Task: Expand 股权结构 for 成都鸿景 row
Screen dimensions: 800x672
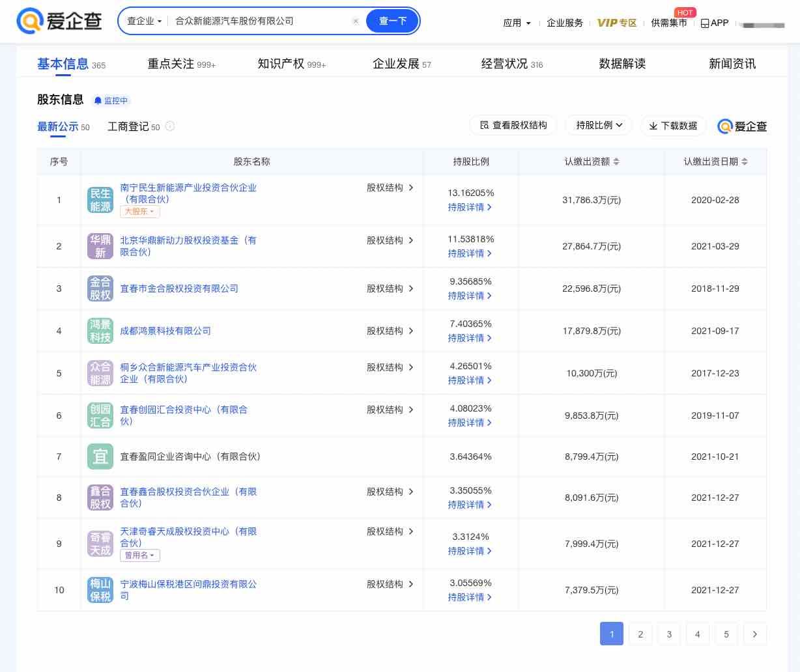Action: [x=390, y=331]
